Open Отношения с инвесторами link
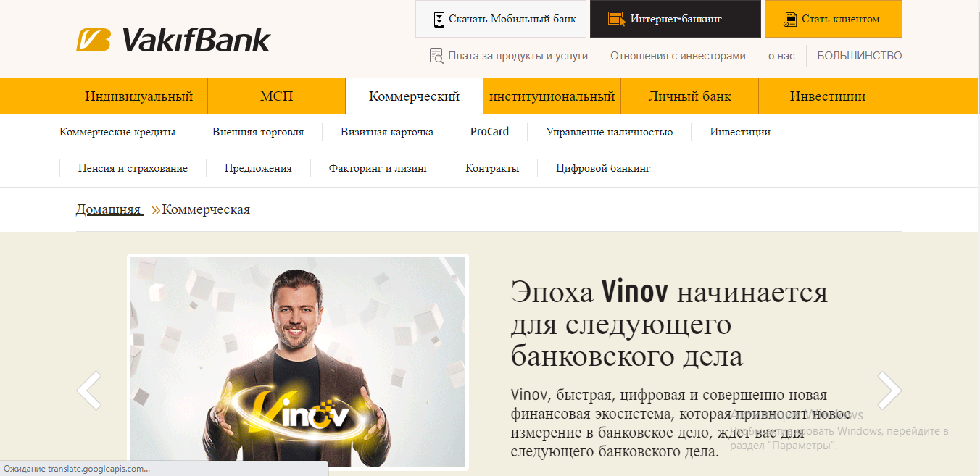980x476 pixels. click(678, 56)
